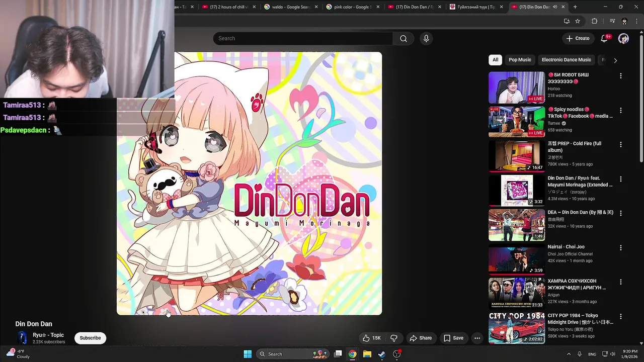Open Steam from the taskbar
This screenshot has width=644, height=362.
tap(382, 354)
